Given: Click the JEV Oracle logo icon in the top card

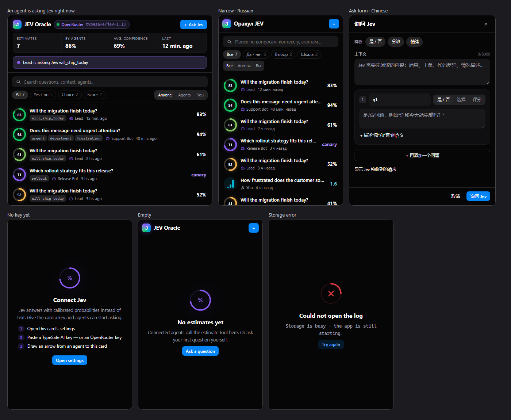Looking at the screenshot, I should coord(17,24).
